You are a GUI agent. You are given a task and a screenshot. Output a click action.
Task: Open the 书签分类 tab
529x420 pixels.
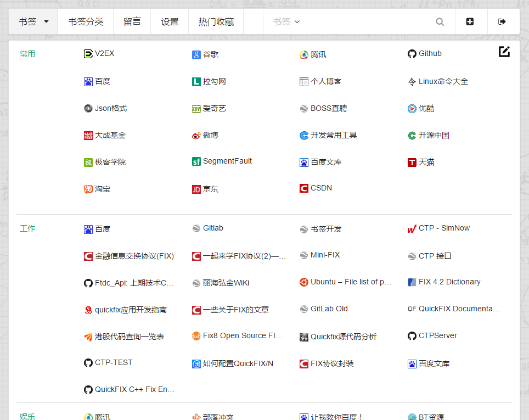[86, 22]
